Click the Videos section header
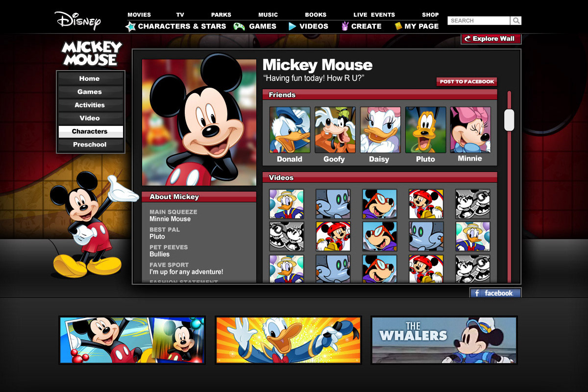The image size is (588, 392). click(x=380, y=177)
